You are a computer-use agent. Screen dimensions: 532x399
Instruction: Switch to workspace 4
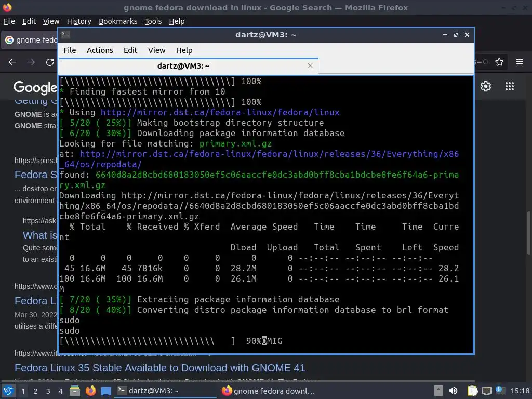pos(61,391)
